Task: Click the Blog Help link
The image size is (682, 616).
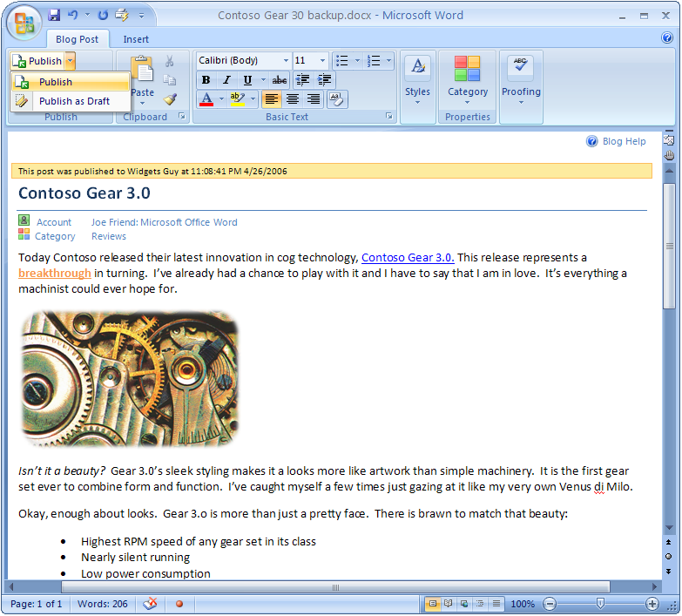Action: coord(624,141)
